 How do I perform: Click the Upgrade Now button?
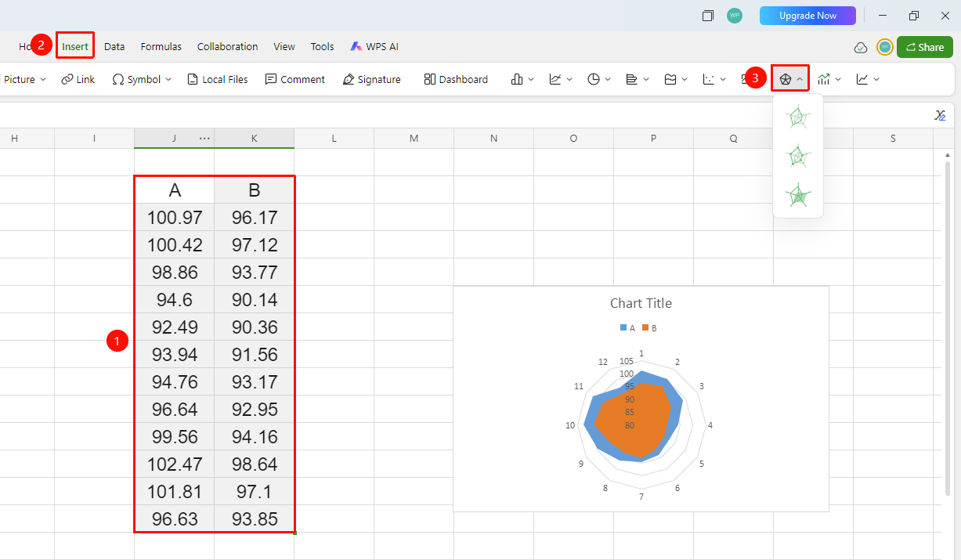coord(807,16)
